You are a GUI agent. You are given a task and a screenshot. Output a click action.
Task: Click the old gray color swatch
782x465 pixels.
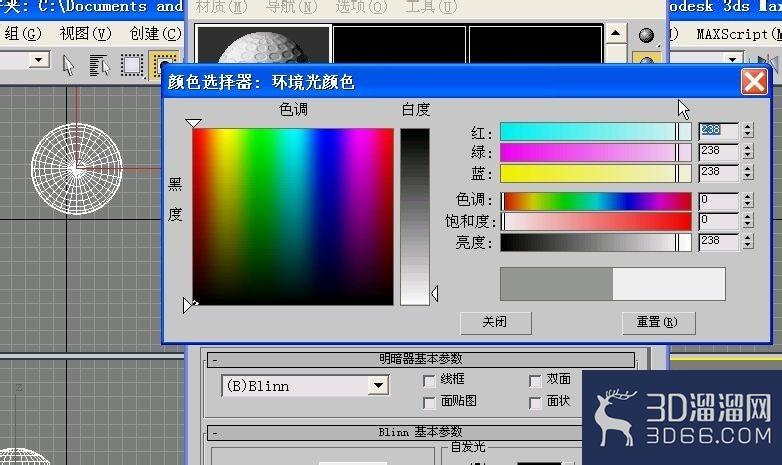pyautogui.click(x=556, y=284)
